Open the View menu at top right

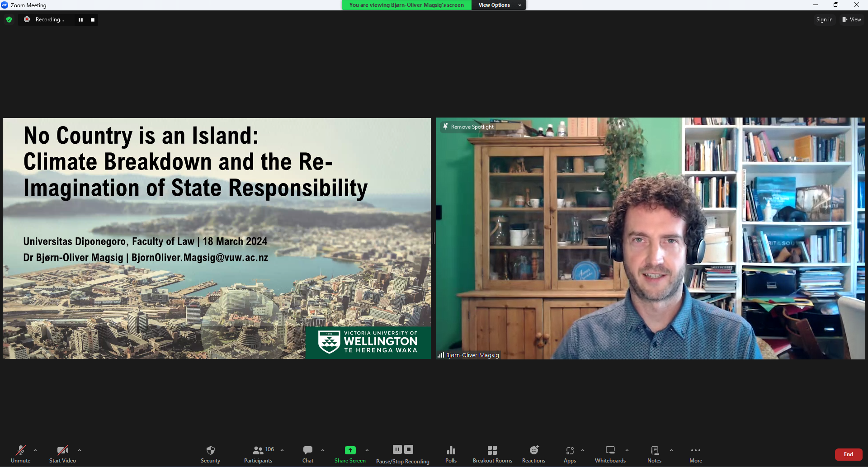click(x=851, y=19)
